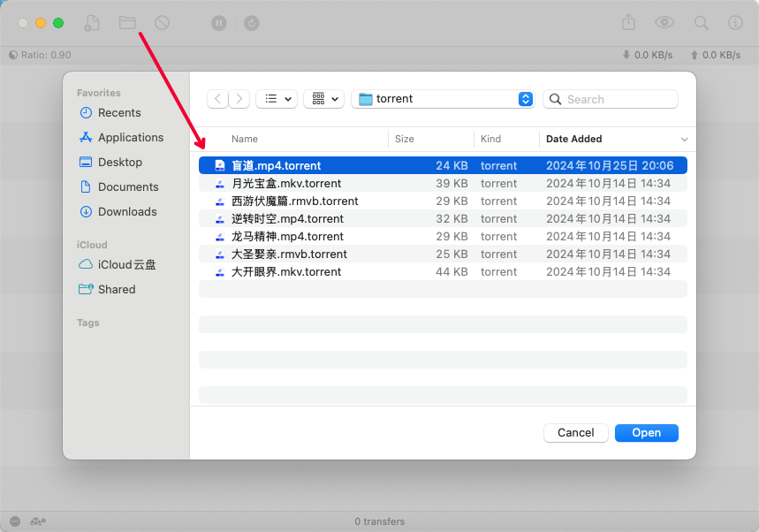This screenshot has height=532, width=759.
Task: Go to iCloud云盘 in sidebar
Action: 126,264
